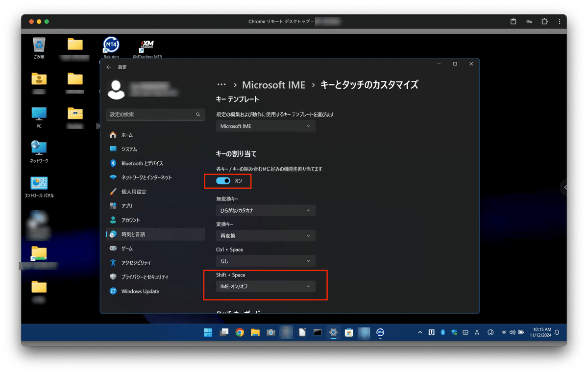The width and height of the screenshot is (588, 374).
Task: Open the Ctrl + Space dropdown
Action: 266,261
